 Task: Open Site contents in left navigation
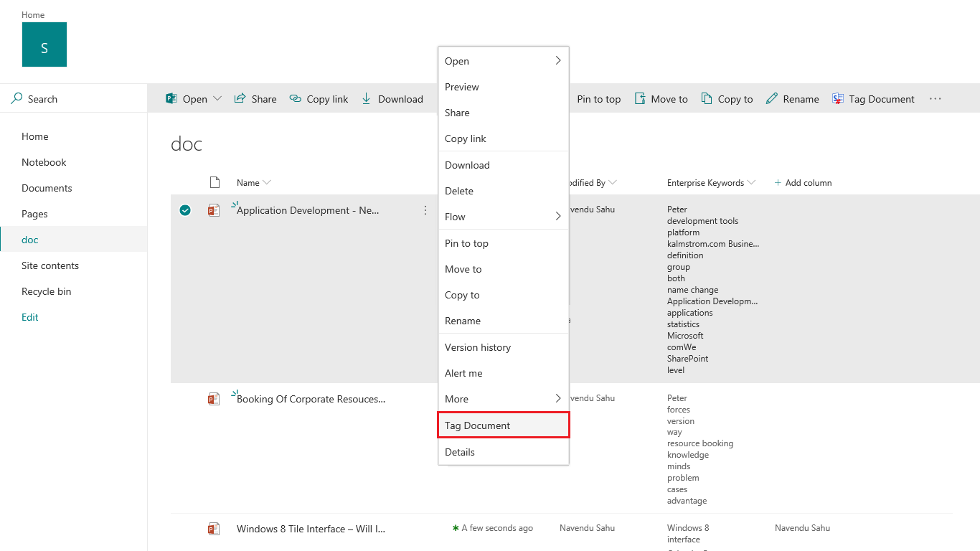point(50,265)
